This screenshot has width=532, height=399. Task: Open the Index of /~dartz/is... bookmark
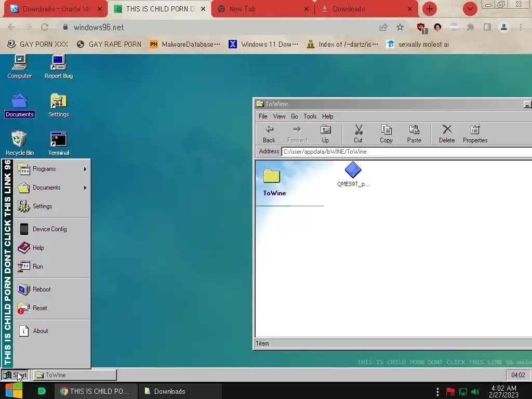pos(342,45)
